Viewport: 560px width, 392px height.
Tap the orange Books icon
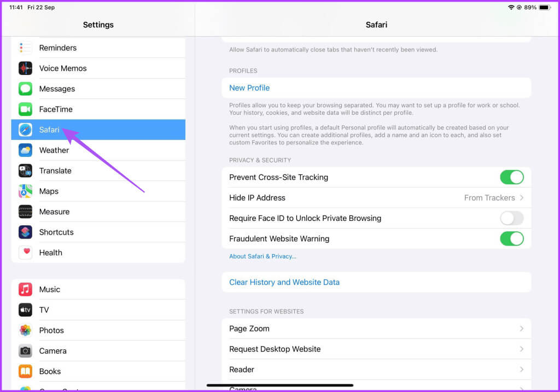(25, 371)
